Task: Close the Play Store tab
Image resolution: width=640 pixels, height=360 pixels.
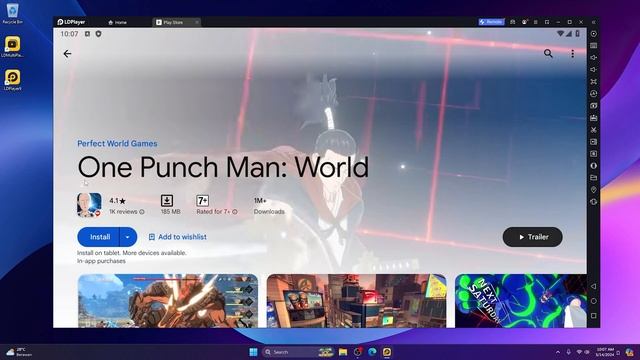Action: pyautogui.click(x=197, y=22)
